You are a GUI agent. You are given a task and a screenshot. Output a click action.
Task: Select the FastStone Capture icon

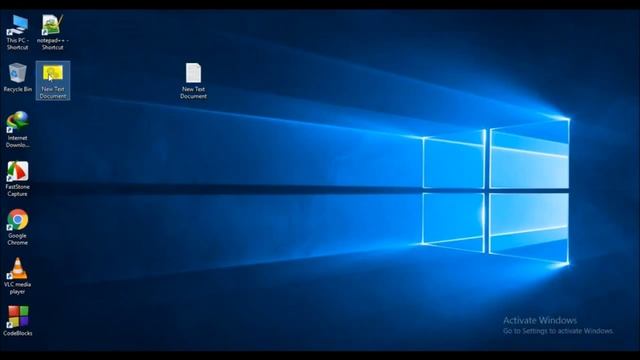pyautogui.click(x=17, y=171)
